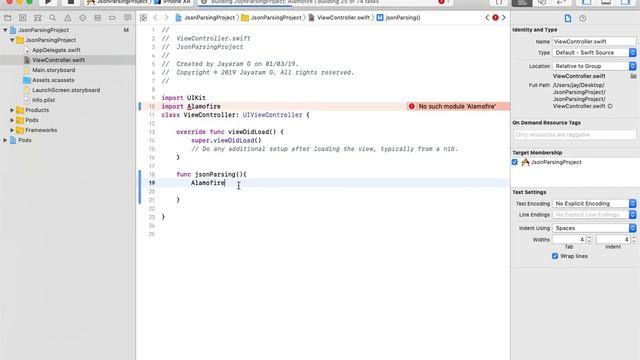
Task: Click JsonParsingProject project breadcrumb in jump bar
Action: 205,18
